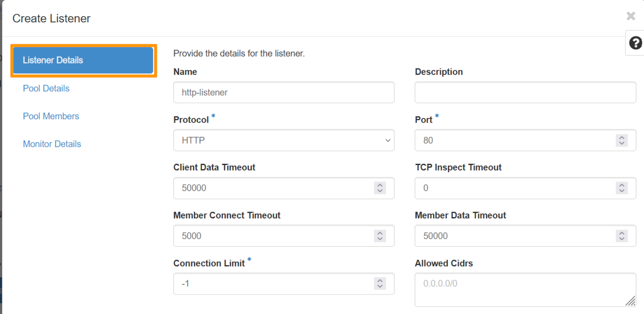Click the empty Description field
Viewport: 644px width, 314px height.
(x=525, y=93)
